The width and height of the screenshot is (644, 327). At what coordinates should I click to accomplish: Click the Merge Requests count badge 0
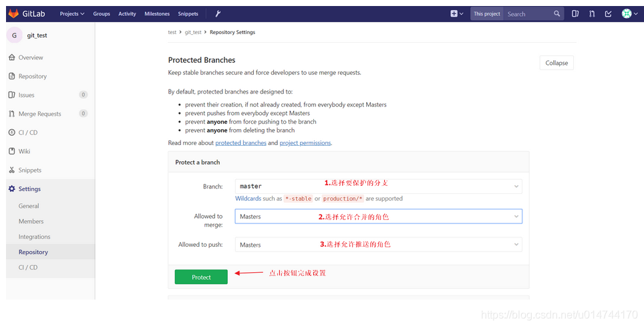(84, 114)
